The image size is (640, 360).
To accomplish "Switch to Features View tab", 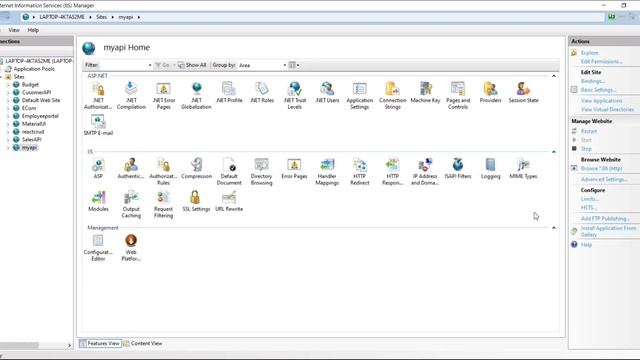I will pos(100,344).
